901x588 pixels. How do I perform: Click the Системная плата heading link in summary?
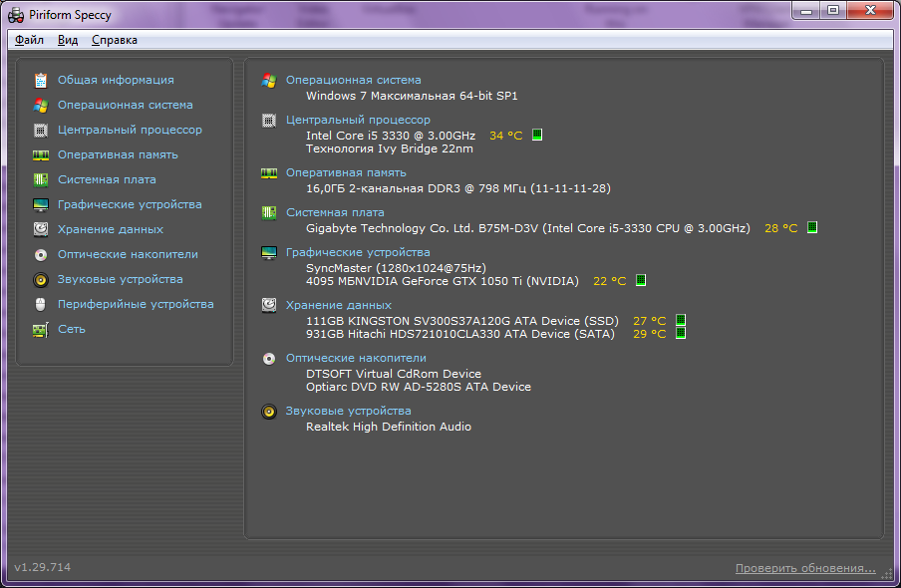click(x=335, y=212)
